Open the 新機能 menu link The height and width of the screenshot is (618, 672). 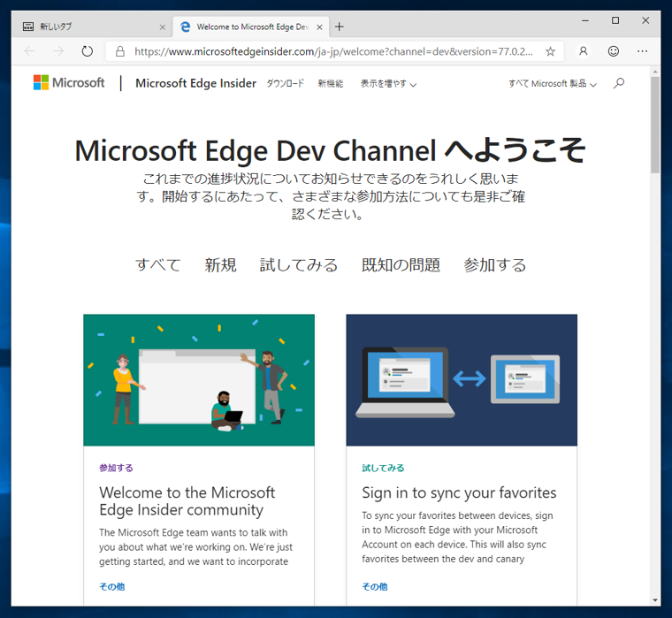click(x=331, y=84)
